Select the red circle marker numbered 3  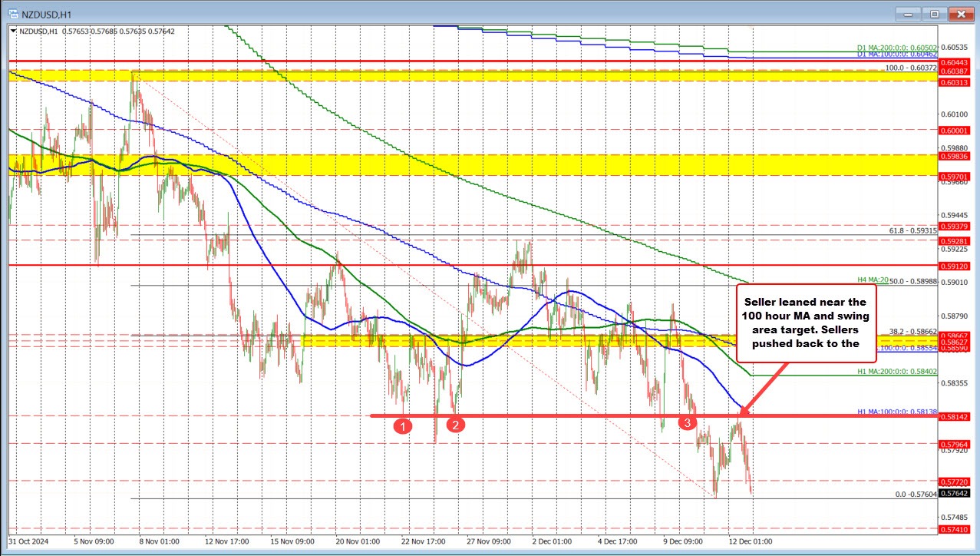(688, 422)
